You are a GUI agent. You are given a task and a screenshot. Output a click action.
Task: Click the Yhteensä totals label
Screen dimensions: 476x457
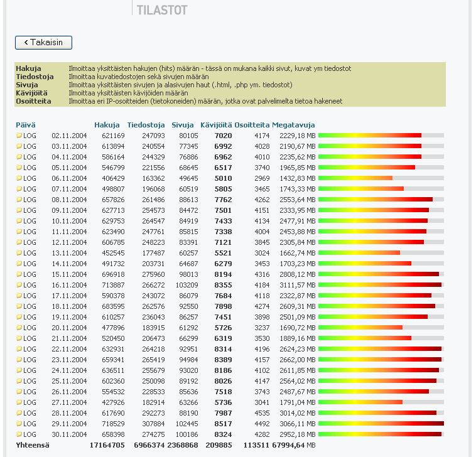(x=33, y=445)
